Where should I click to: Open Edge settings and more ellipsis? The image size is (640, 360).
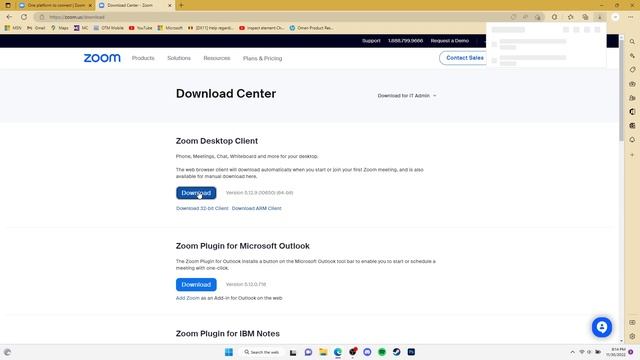(x=631, y=17)
